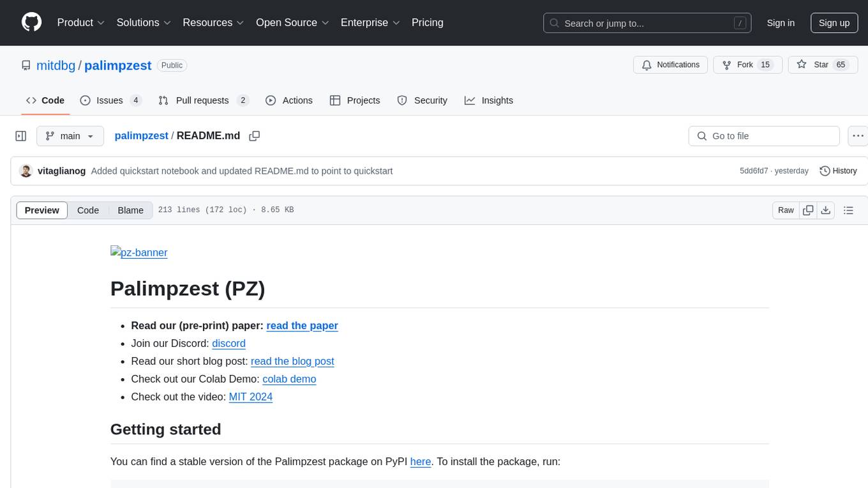Open commit 5dd6fd7

pyautogui.click(x=754, y=171)
